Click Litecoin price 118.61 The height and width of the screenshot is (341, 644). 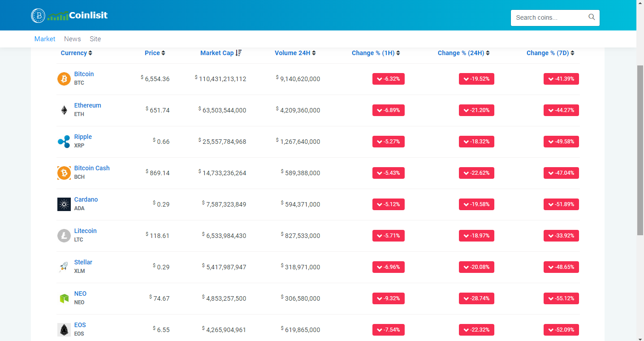coord(158,236)
